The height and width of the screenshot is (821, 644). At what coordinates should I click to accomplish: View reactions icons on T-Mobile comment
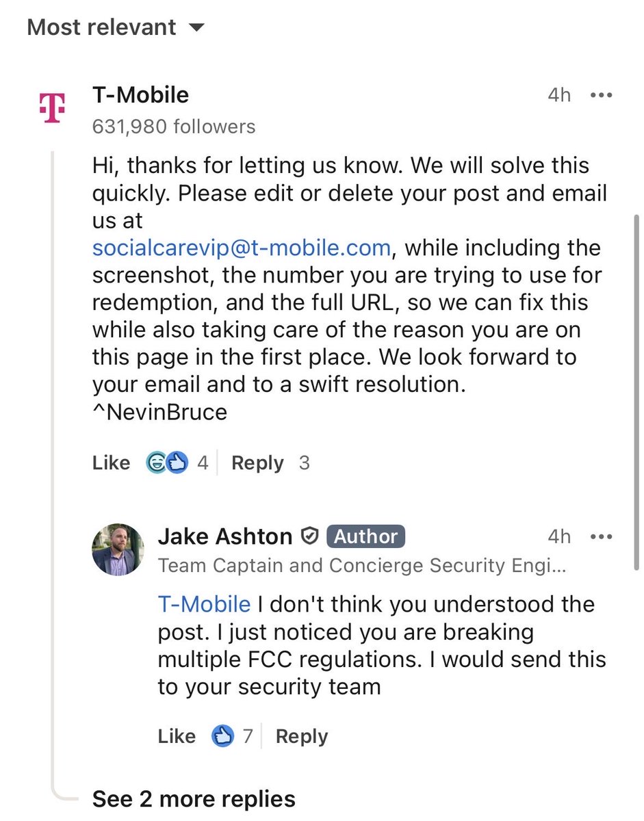point(166,463)
